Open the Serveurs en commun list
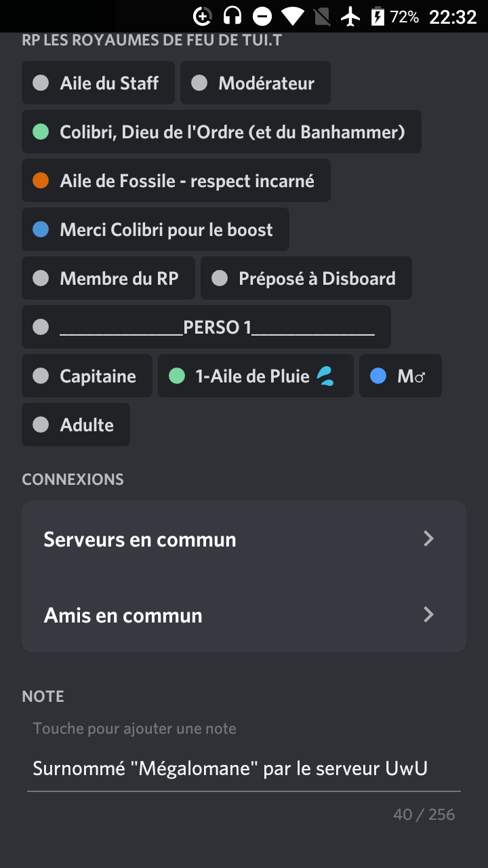This screenshot has height=868, width=488. coord(140,540)
